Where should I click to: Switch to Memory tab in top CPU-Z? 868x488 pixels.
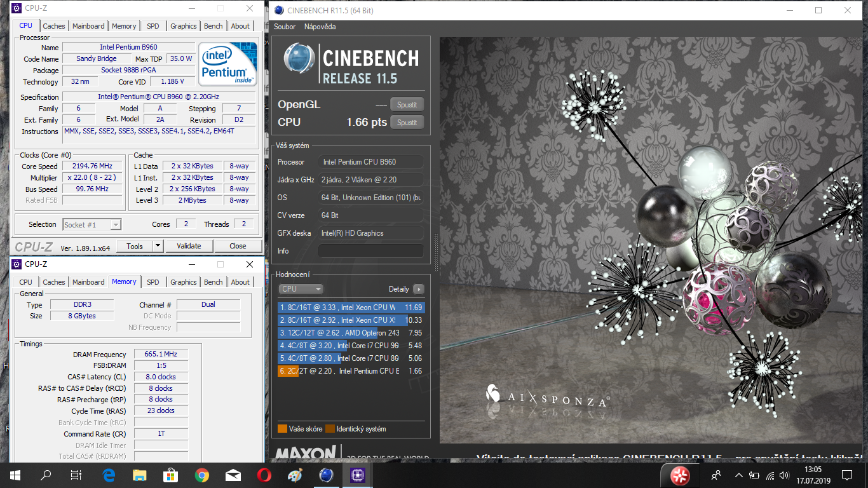(x=124, y=26)
